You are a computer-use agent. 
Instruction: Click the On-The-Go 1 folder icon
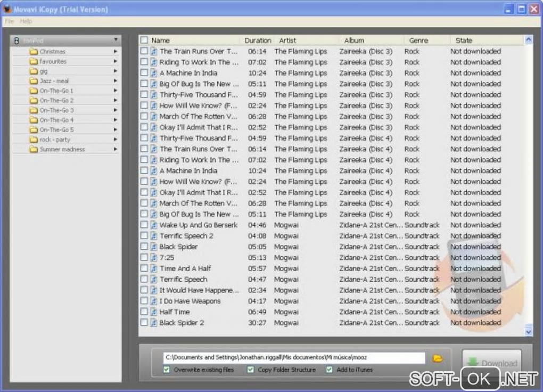click(x=34, y=91)
